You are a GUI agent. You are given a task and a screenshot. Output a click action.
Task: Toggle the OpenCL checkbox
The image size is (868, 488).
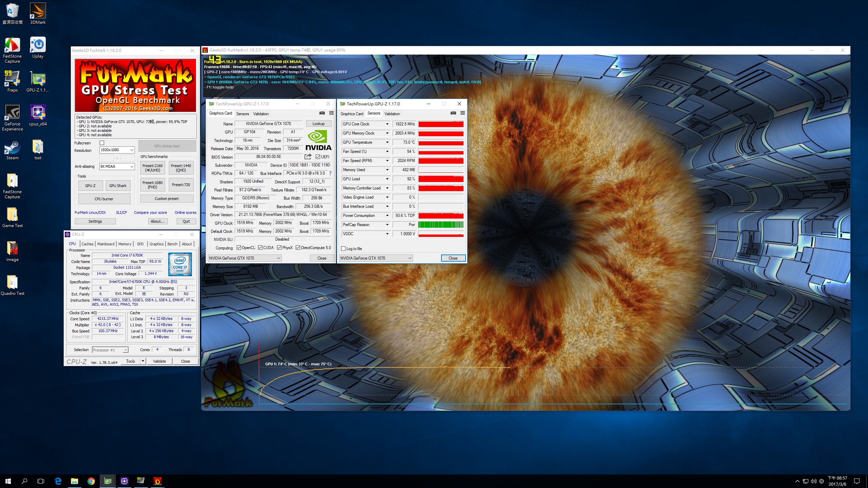pyautogui.click(x=239, y=248)
